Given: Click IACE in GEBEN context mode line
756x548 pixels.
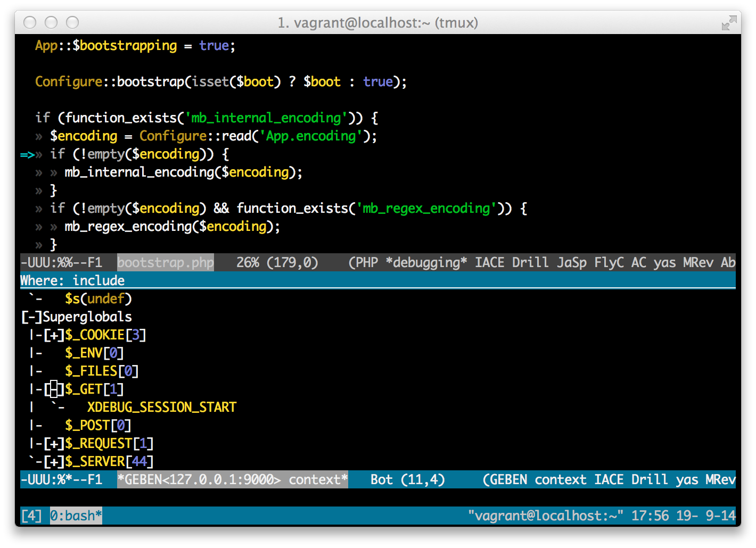Looking at the screenshot, I should (x=609, y=480).
